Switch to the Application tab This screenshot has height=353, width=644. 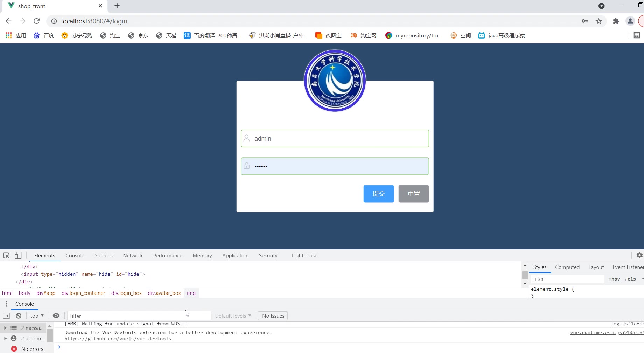236,256
